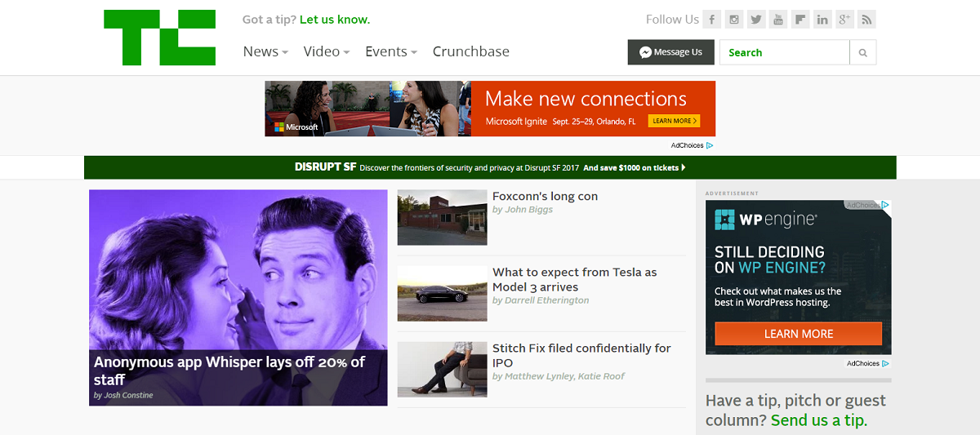Focus the Search input field
The image size is (980, 435).
tap(785, 52)
